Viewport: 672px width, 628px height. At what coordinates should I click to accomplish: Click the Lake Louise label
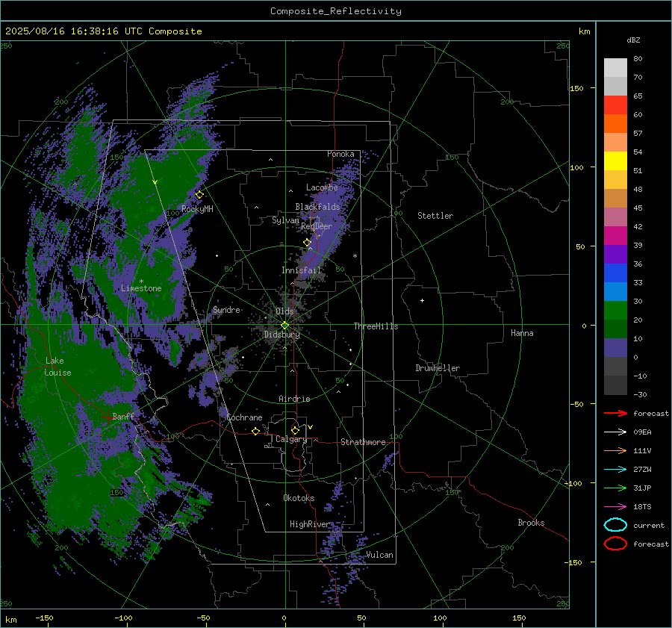click(57, 367)
